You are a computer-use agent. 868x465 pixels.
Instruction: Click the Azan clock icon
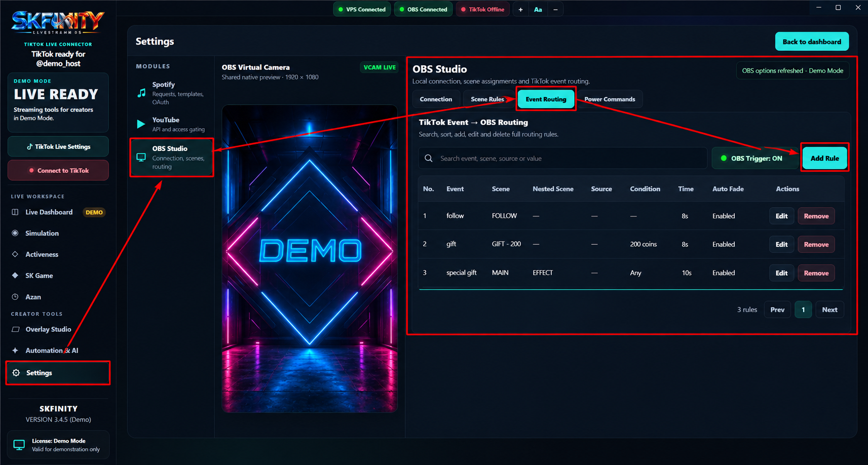[x=15, y=297]
